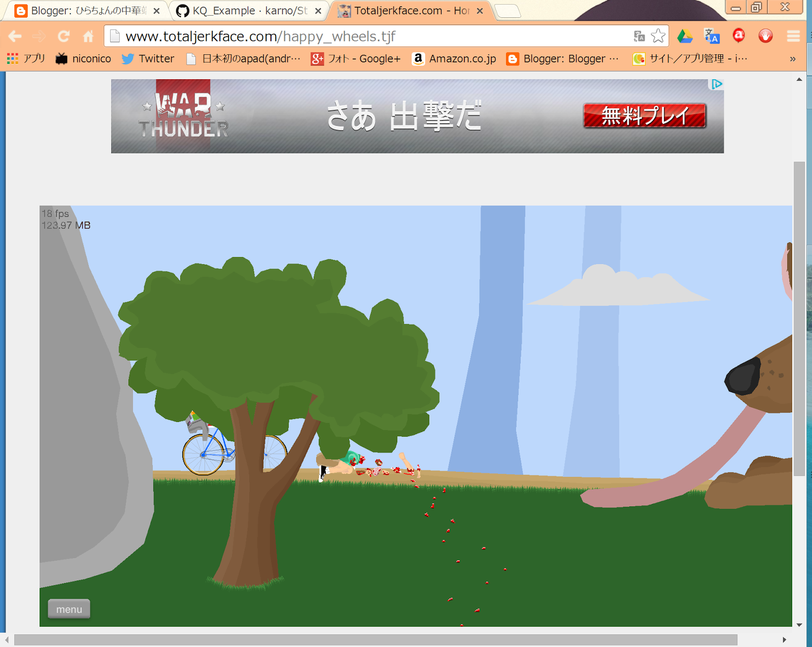Reload the Happy Wheels page

pos(63,36)
